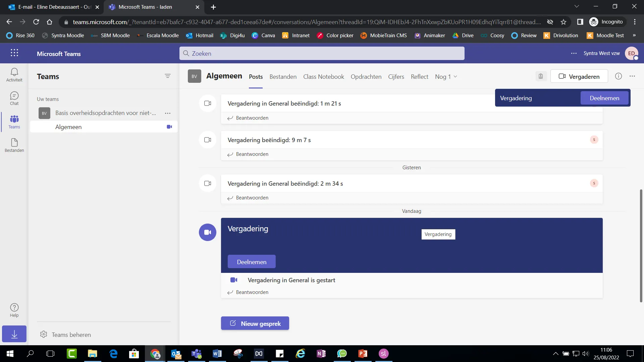Image resolution: width=644 pixels, height=362 pixels.
Task: Open Microsoft Teams from the Windows taskbar
Action: [x=197, y=353]
